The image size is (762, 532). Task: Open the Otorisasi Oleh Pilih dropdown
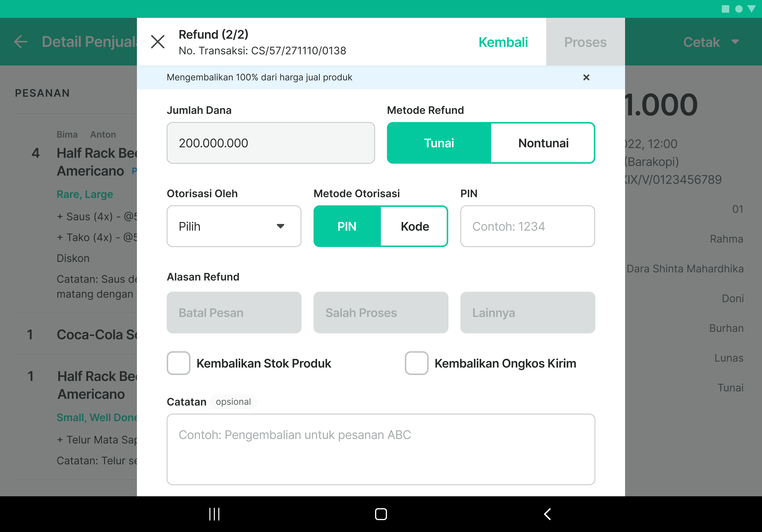tap(234, 226)
